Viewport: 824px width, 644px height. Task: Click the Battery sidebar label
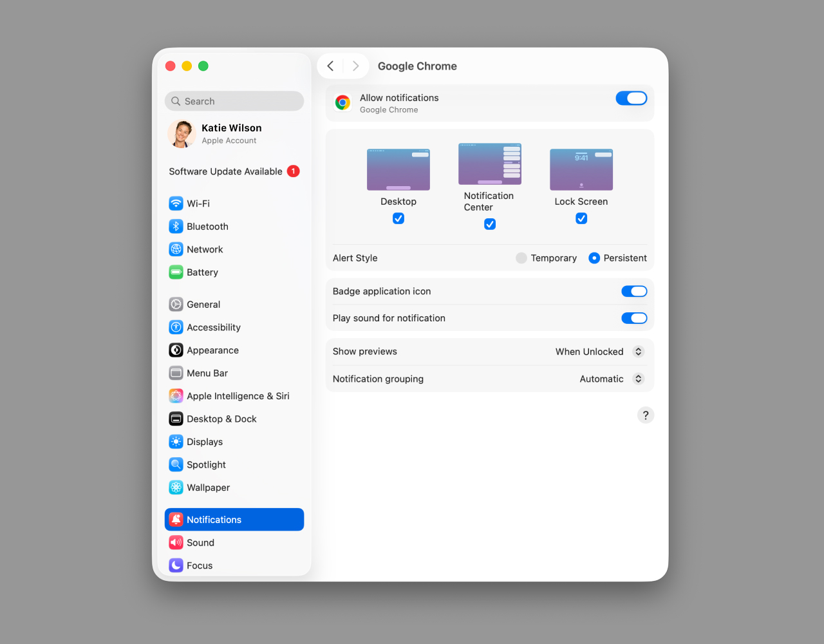click(x=202, y=272)
